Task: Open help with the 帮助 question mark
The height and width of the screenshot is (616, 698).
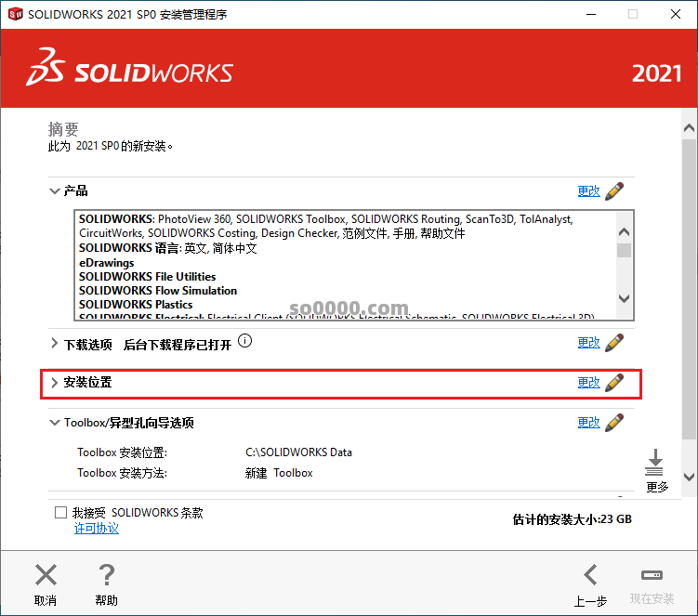Action: [x=106, y=574]
